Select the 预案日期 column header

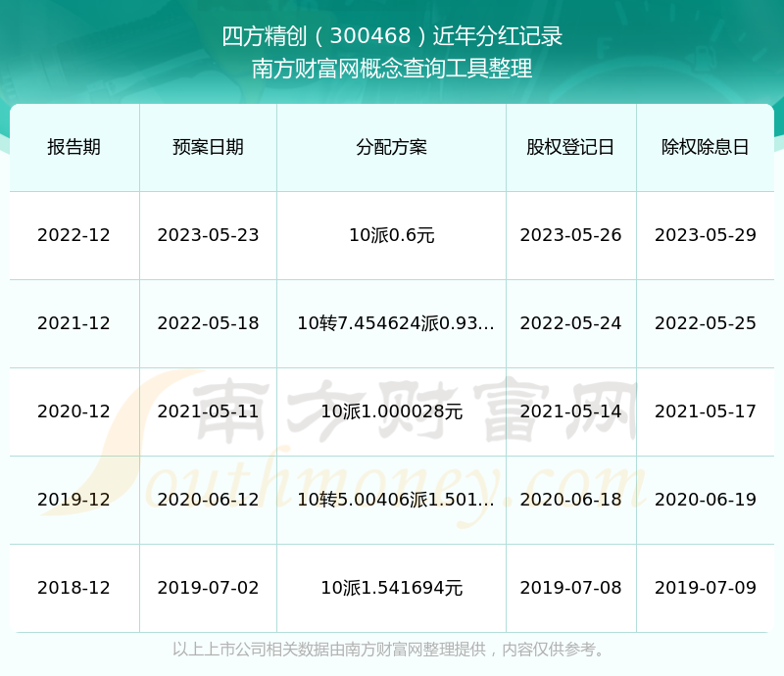pyautogui.click(x=208, y=147)
